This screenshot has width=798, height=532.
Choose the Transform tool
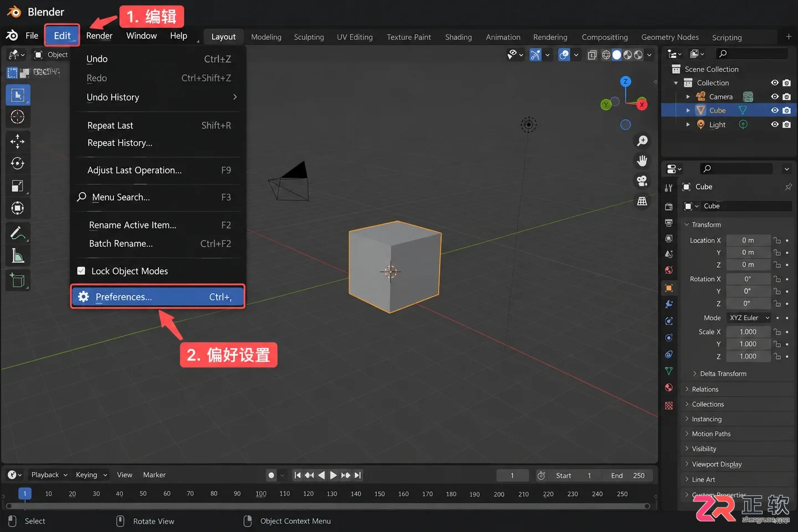point(18,208)
